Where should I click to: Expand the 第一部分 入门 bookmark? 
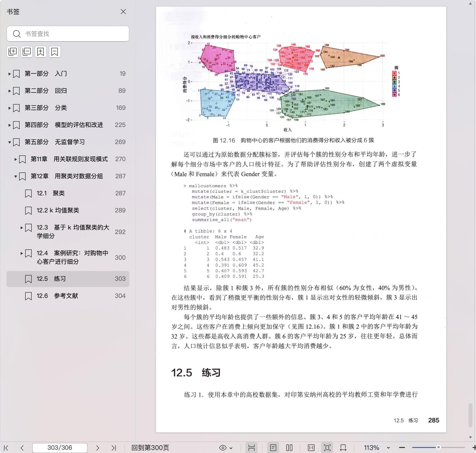(x=10, y=74)
